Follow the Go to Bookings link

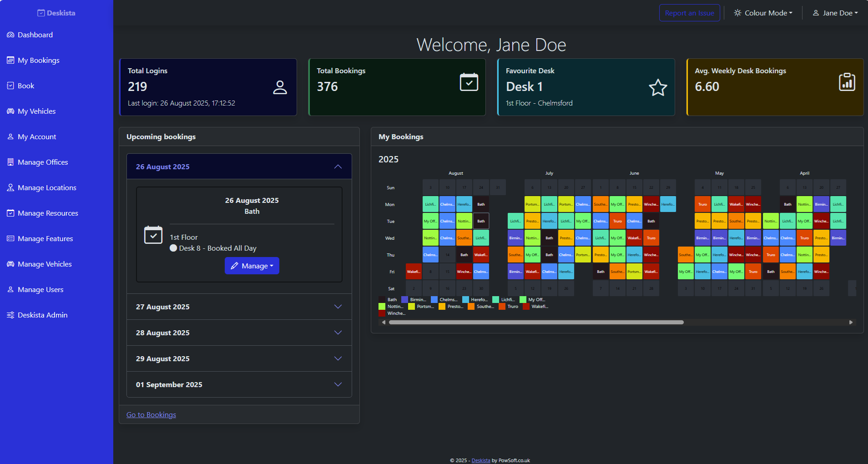pyautogui.click(x=151, y=415)
